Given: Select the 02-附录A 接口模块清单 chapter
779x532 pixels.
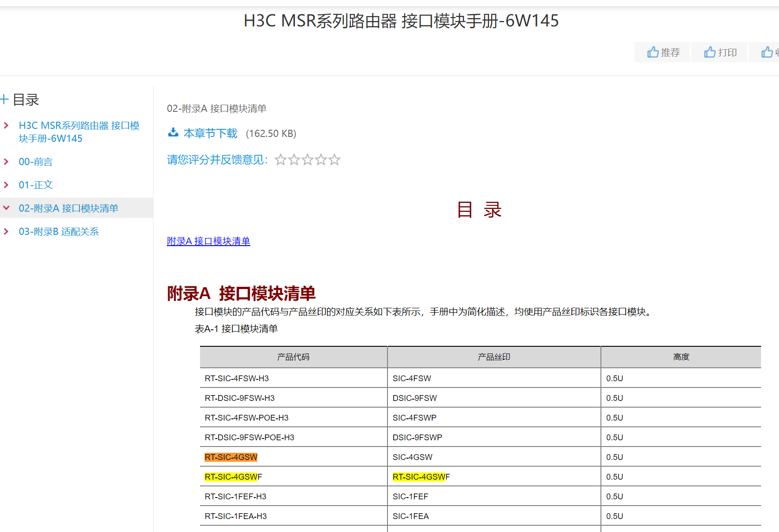Looking at the screenshot, I should [68, 208].
